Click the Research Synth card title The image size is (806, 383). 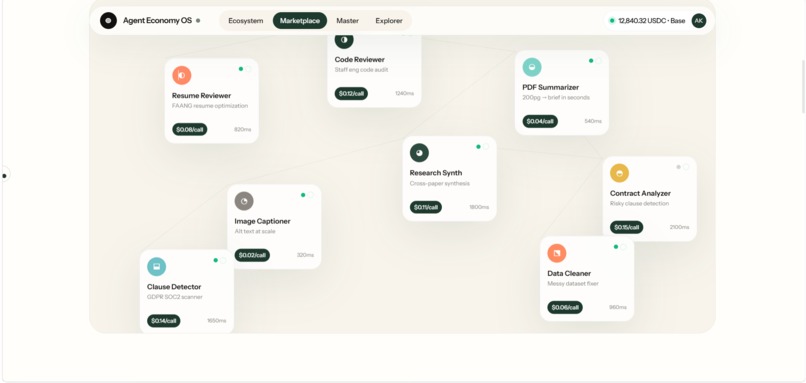pos(436,173)
